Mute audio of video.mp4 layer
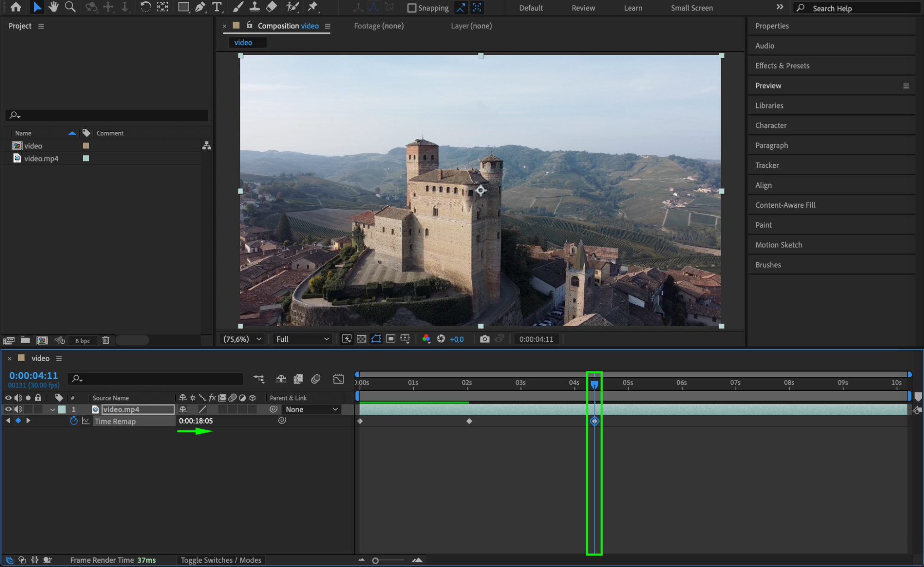Screen dimensions: 924x567 coord(18,409)
